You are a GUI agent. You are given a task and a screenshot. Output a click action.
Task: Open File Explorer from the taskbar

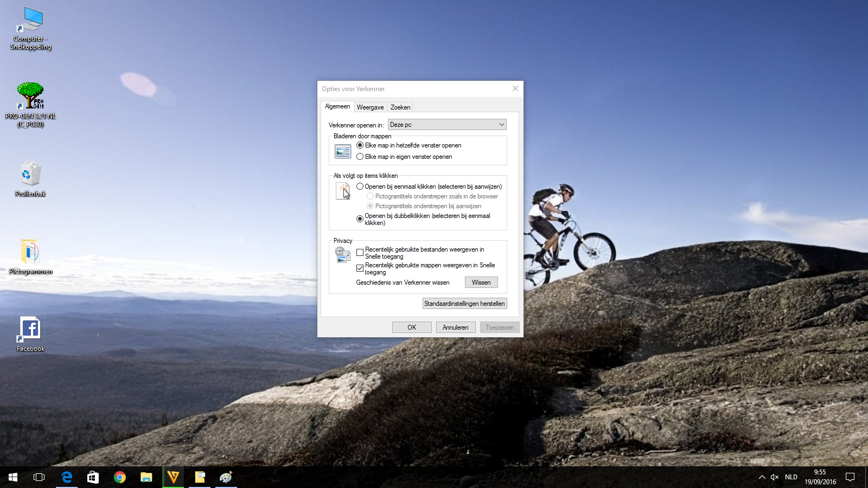pyautogui.click(x=146, y=477)
